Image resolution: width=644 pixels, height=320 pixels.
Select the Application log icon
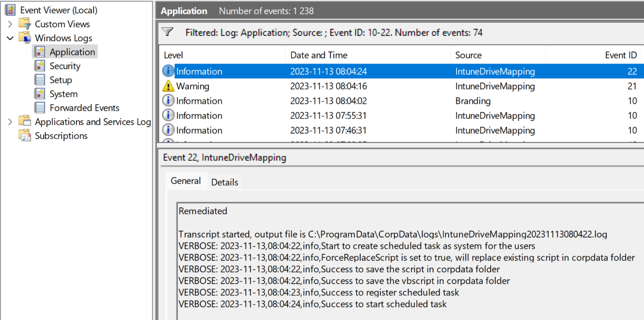tap(41, 52)
